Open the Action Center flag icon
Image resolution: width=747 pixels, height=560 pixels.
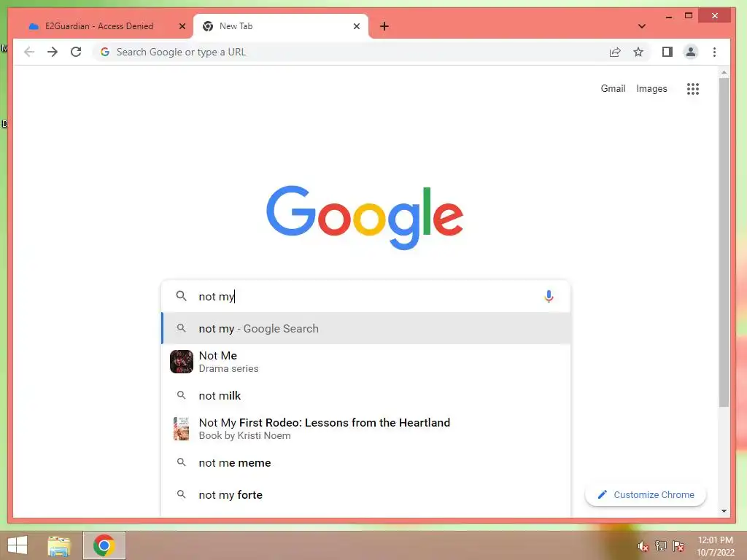coord(678,546)
